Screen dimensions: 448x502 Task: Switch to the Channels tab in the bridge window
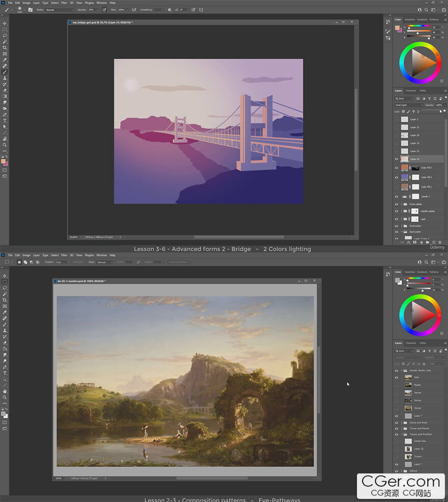coord(411,91)
